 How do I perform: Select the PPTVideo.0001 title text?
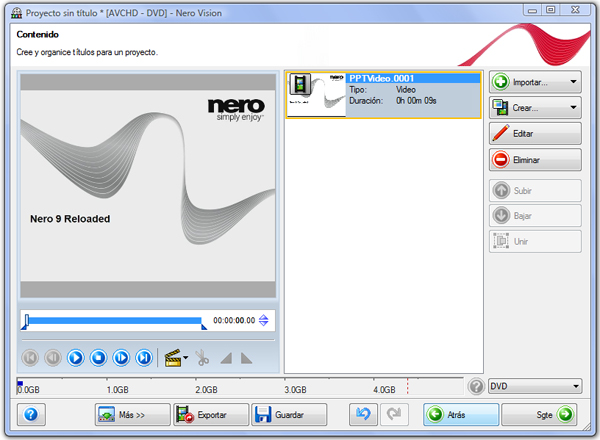[x=382, y=78]
